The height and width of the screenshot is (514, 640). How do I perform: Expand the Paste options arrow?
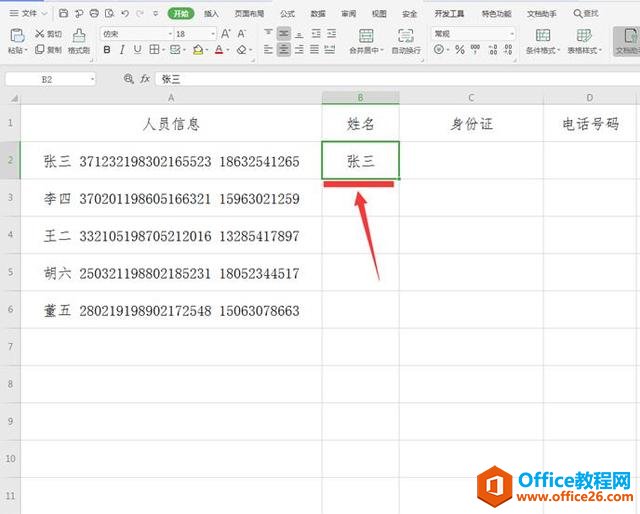pyautogui.click(x=26, y=51)
